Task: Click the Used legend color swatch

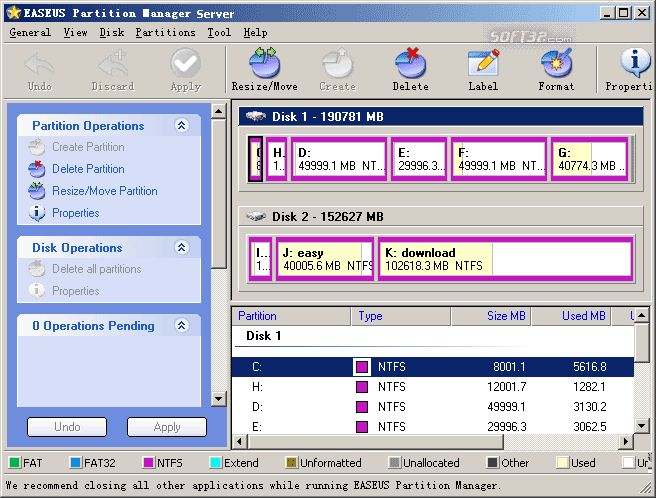Action: point(562,462)
